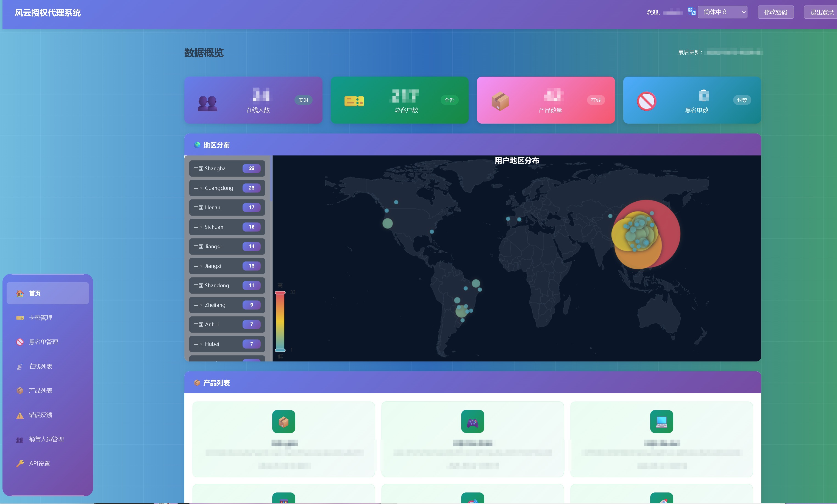Viewport: 837px width, 504px height.
Task: Click the ticket icon on 总客户数 card
Action: (x=354, y=101)
